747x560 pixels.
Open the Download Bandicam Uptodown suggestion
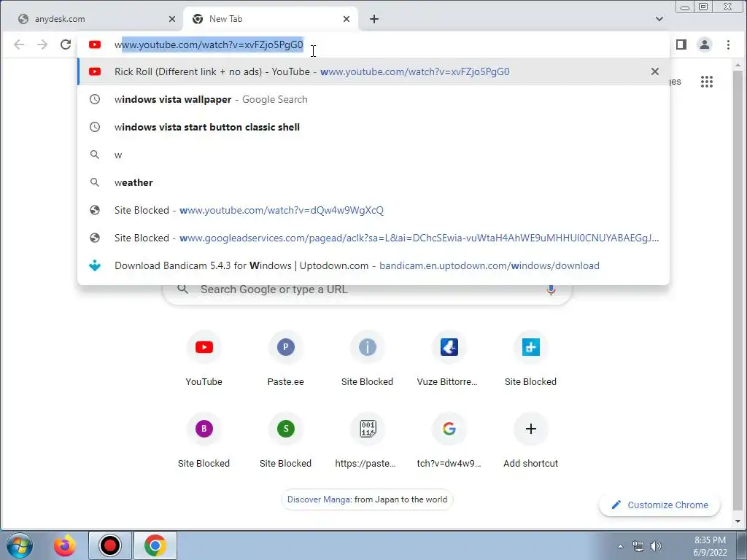373,265
